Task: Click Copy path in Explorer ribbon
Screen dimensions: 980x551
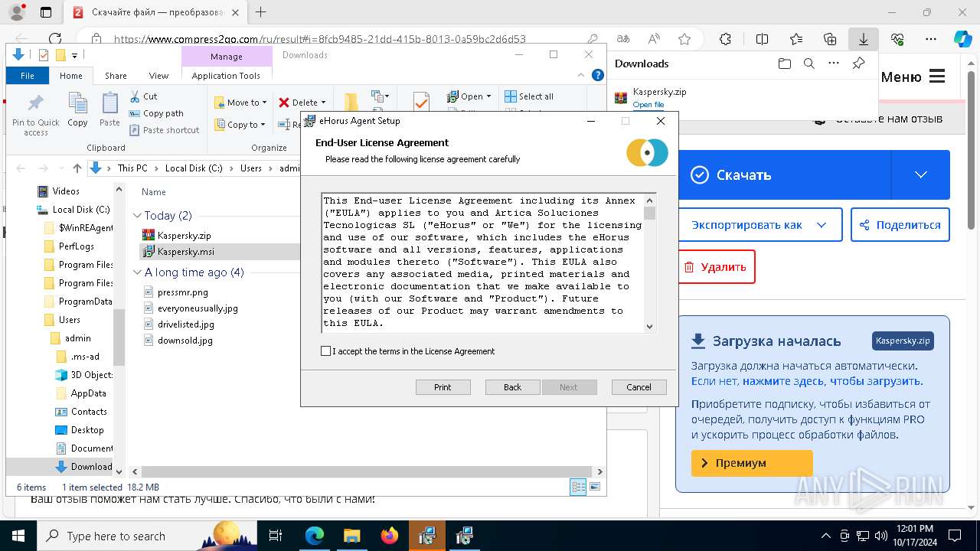Action: tap(156, 113)
